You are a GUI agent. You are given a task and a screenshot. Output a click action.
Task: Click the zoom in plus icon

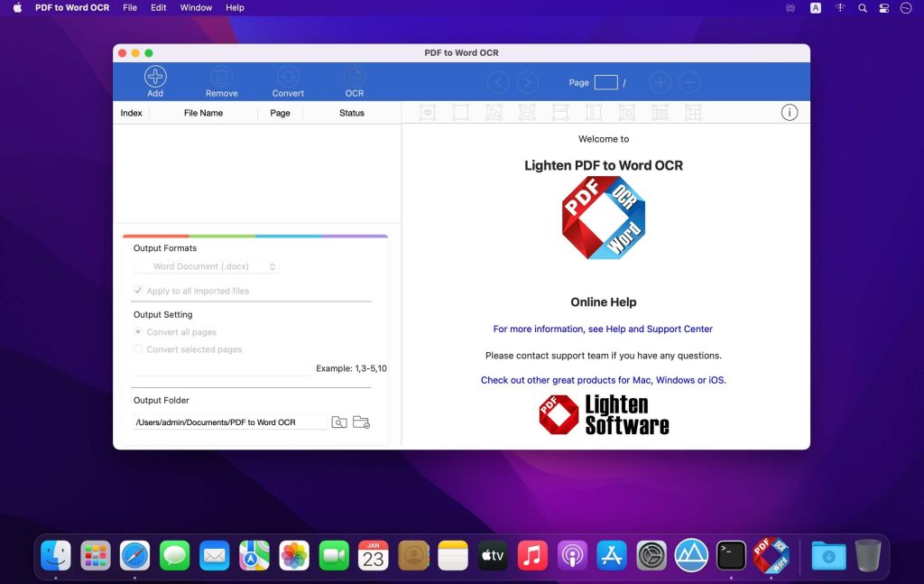(661, 83)
